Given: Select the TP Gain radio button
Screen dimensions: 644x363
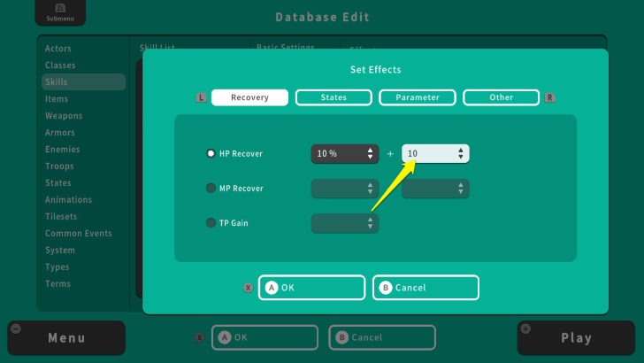Looking at the screenshot, I should click(x=211, y=223).
